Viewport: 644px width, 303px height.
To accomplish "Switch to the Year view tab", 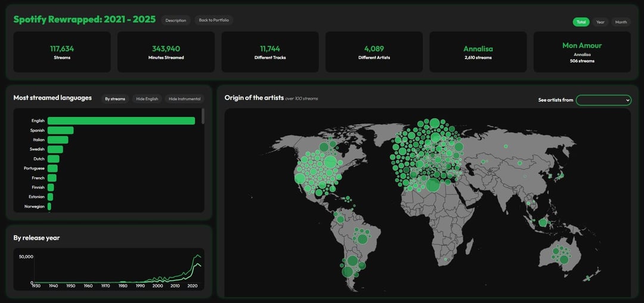I will click(x=600, y=22).
